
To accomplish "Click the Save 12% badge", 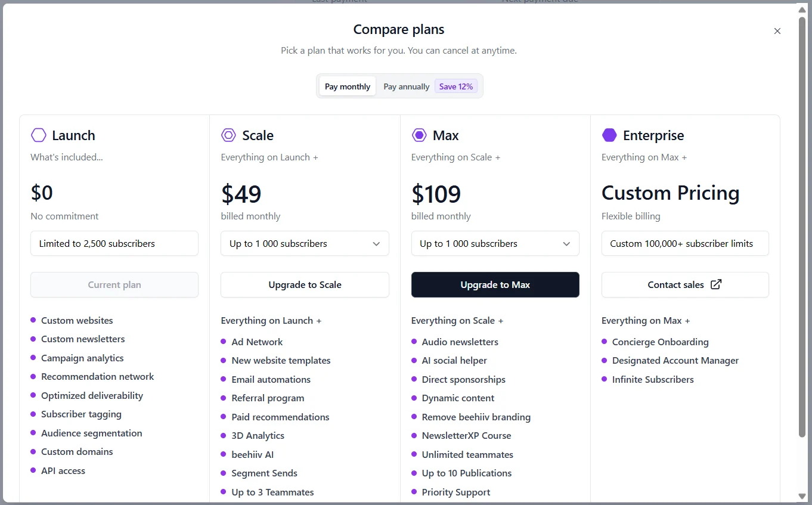I will [x=456, y=86].
